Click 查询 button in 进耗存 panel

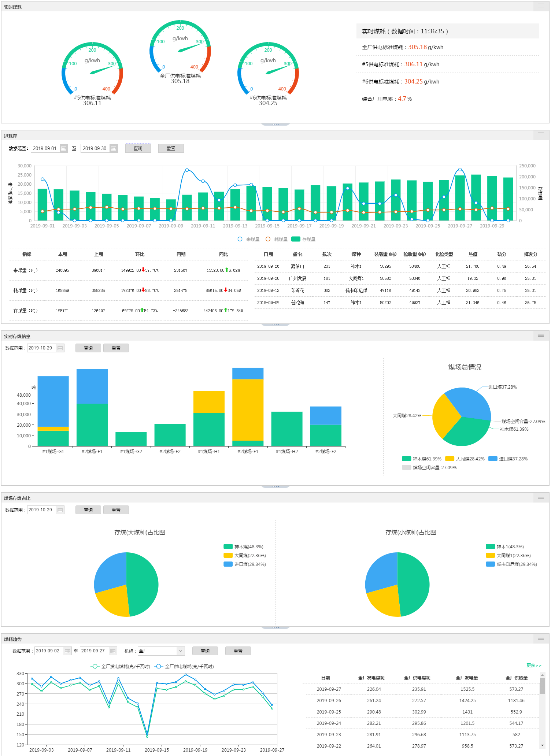point(138,149)
